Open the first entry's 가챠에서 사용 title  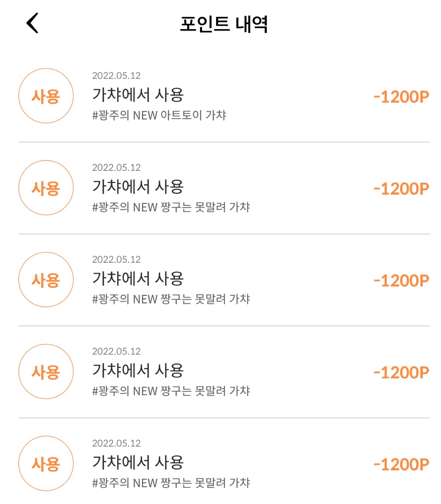[x=138, y=94]
